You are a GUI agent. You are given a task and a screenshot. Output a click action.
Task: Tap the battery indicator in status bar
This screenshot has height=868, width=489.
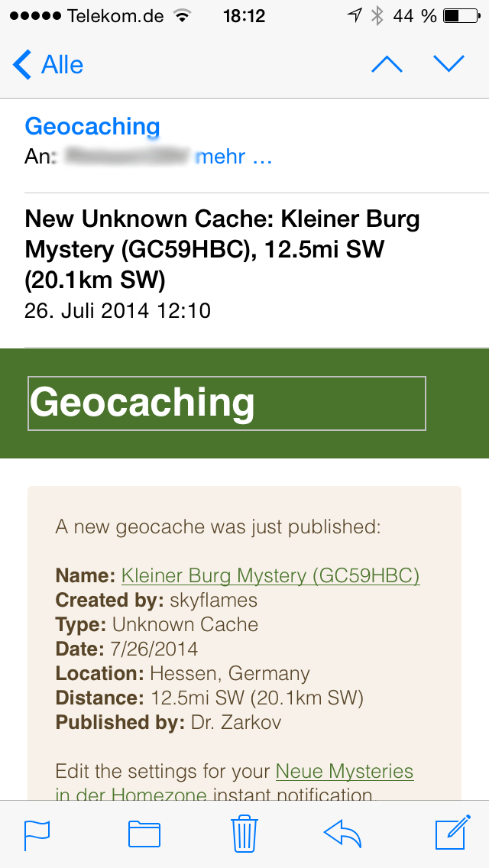click(461, 16)
